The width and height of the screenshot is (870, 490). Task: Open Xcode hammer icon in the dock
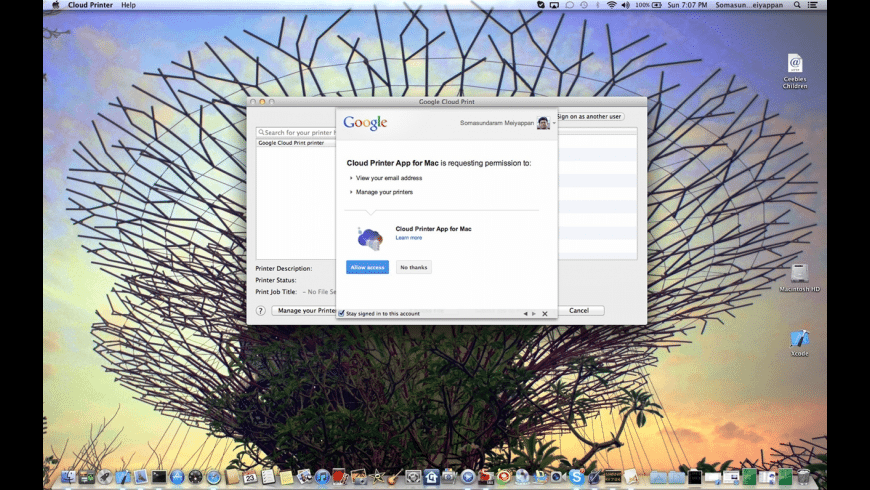[x=123, y=476]
